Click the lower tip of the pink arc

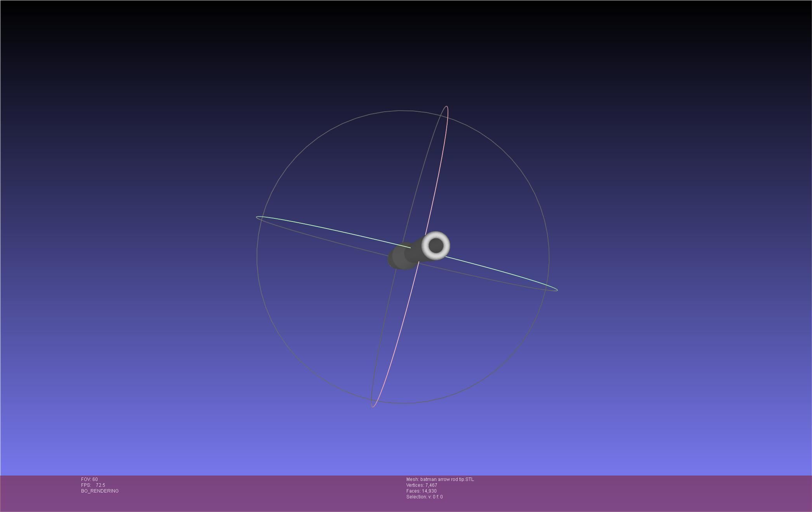coord(373,406)
